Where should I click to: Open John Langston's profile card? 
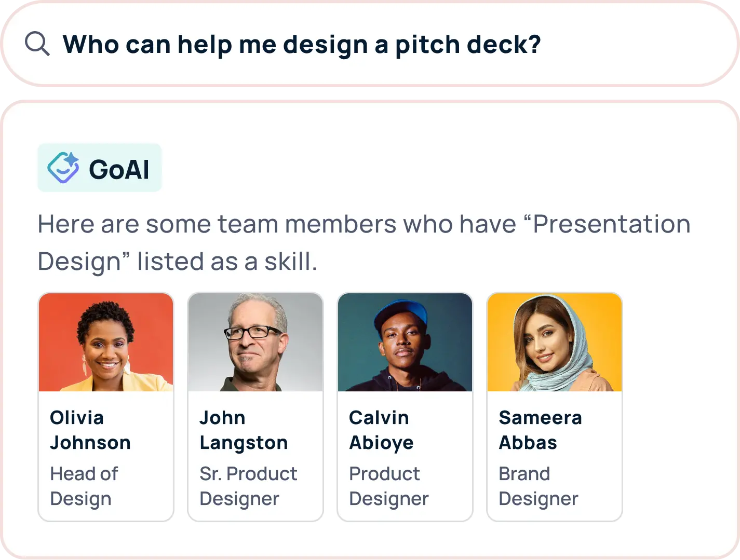point(255,406)
